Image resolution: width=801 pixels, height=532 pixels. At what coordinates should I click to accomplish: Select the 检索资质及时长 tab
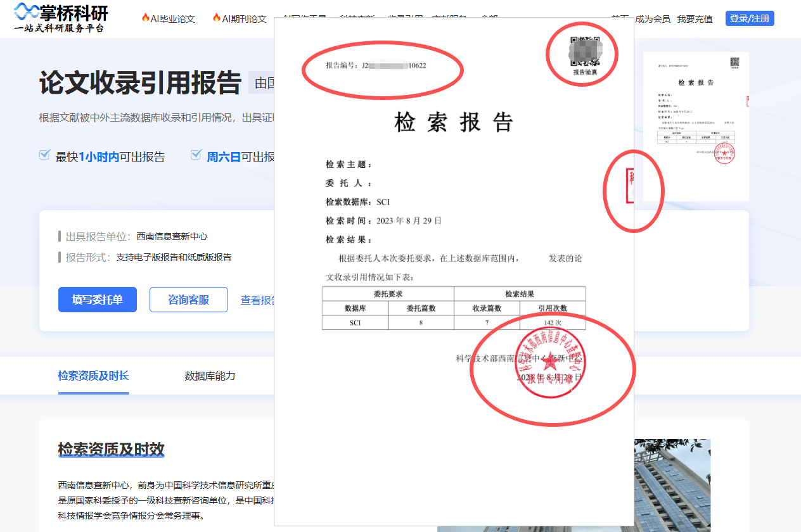(x=93, y=376)
